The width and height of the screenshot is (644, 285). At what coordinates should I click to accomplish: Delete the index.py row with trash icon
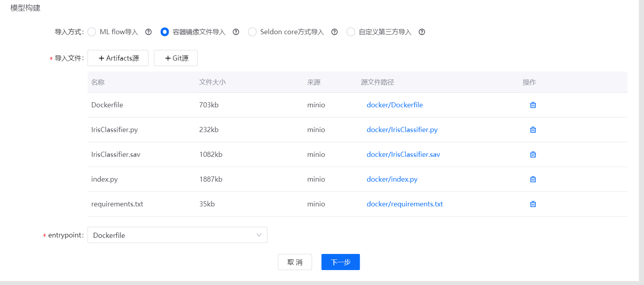coord(533,179)
